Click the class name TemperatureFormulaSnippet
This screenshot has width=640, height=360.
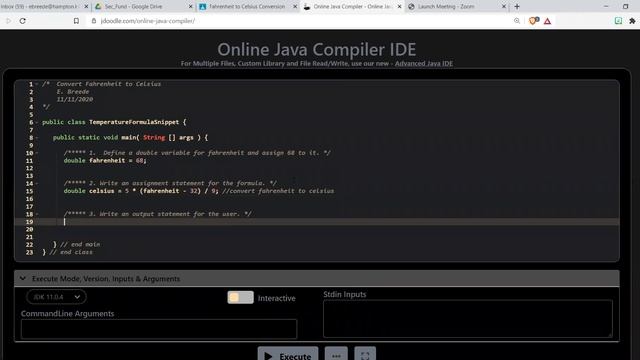pyautogui.click(x=134, y=122)
